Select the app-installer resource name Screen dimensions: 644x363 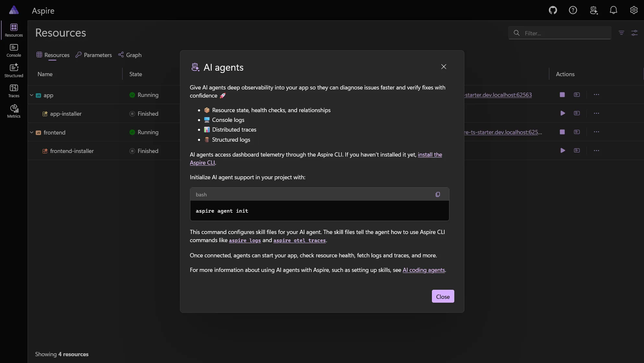pos(66,114)
